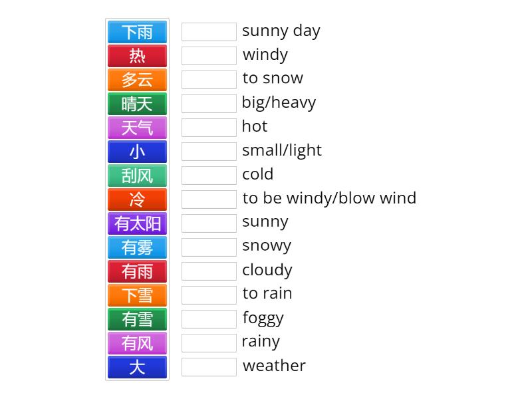Click the answer box next to to snow
Image resolution: width=532 pixels, height=399 pixels.
pyautogui.click(x=209, y=79)
